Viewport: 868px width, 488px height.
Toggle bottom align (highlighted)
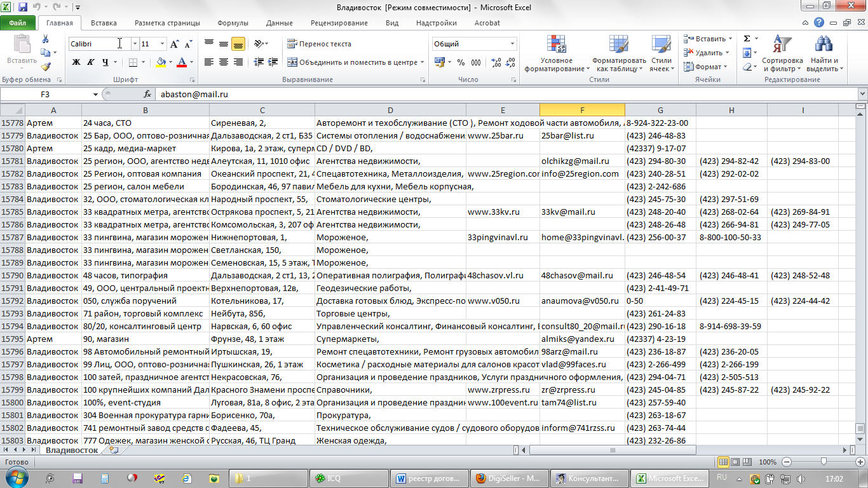tap(238, 44)
